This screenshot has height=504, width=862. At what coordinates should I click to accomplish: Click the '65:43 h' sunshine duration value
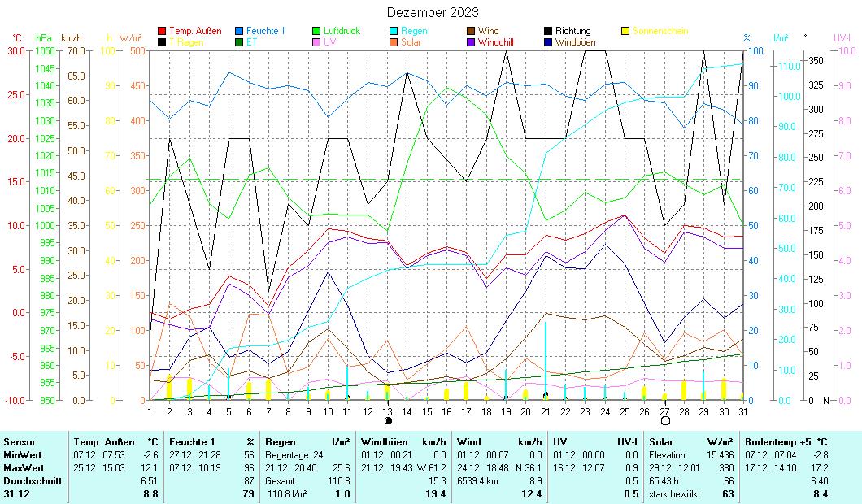(x=664, y=481)
